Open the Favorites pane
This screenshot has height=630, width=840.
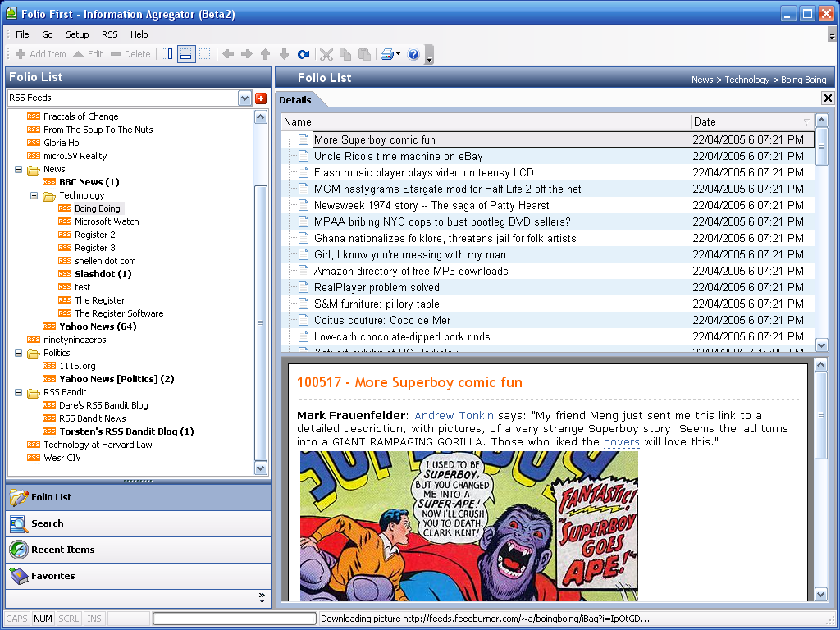[x=138, y=576]
